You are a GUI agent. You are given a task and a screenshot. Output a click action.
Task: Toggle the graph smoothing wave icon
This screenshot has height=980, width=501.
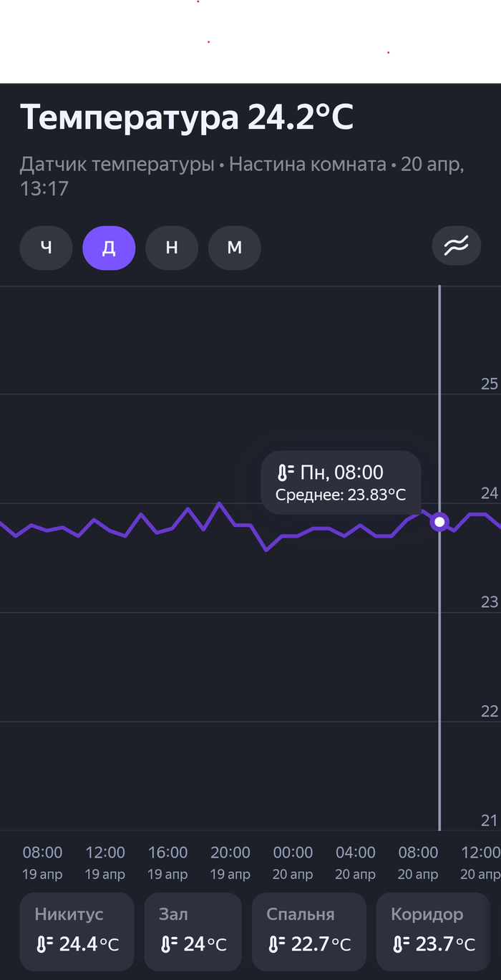click(457, 247)
